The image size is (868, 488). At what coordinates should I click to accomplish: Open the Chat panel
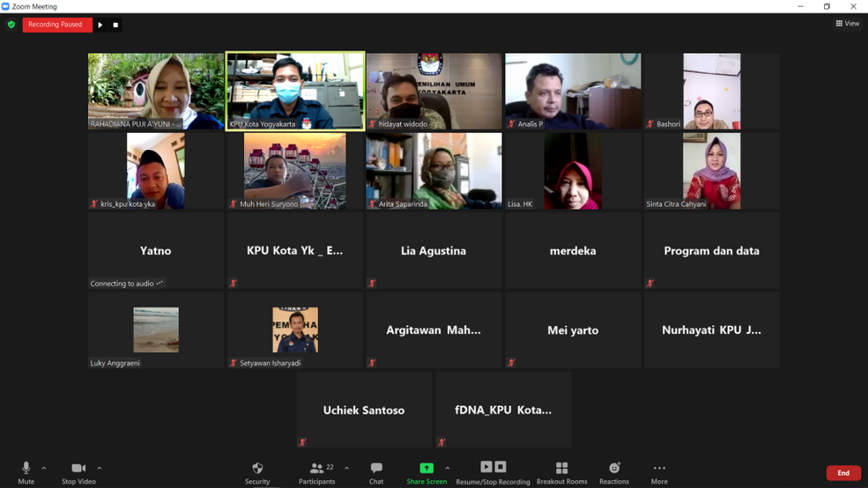pos(376,469)
